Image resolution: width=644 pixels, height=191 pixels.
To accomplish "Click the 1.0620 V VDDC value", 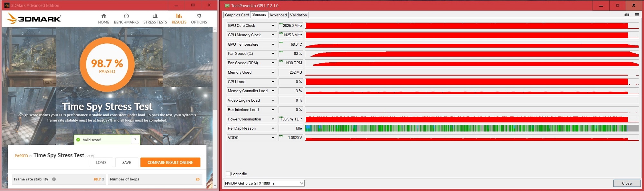I will (291, 138).
